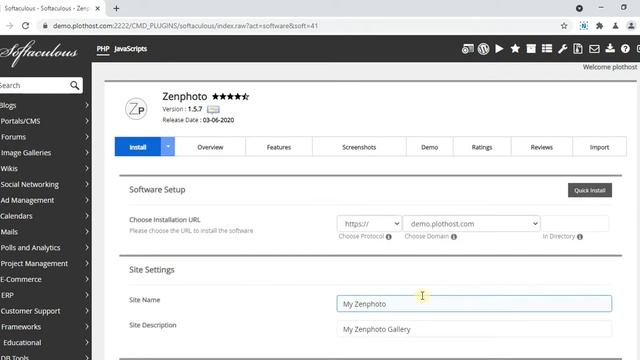Open the browser profile avatar icon

pos(631,26)
